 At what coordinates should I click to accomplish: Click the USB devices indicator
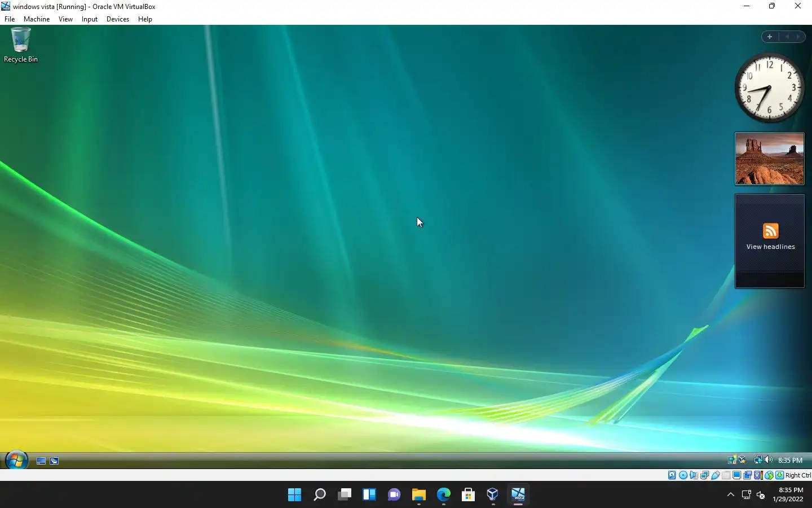[x=716, y=475]
